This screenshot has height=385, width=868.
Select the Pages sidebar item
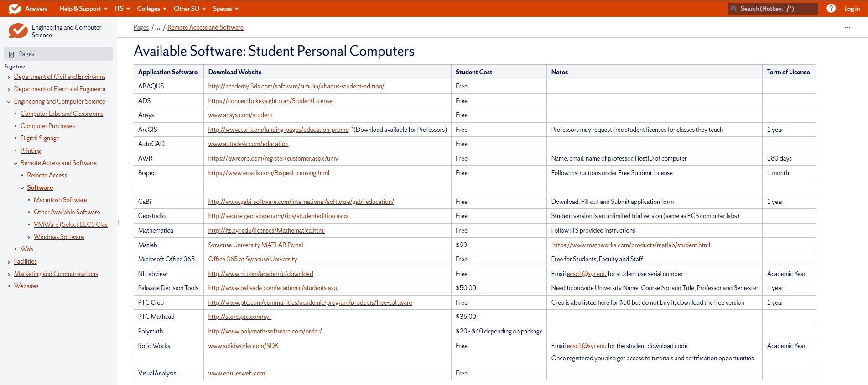58,54
